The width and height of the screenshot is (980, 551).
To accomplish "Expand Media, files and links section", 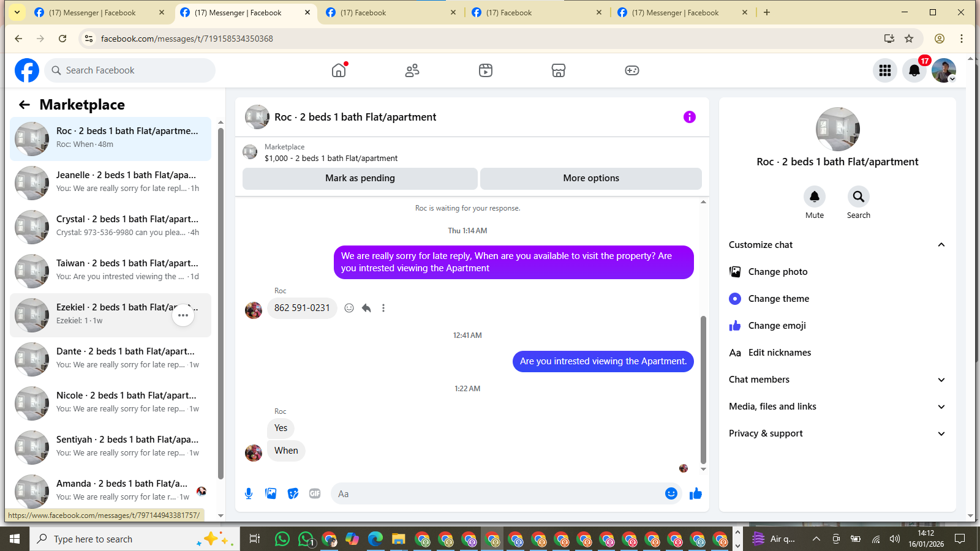I will [x=837, y=407].
